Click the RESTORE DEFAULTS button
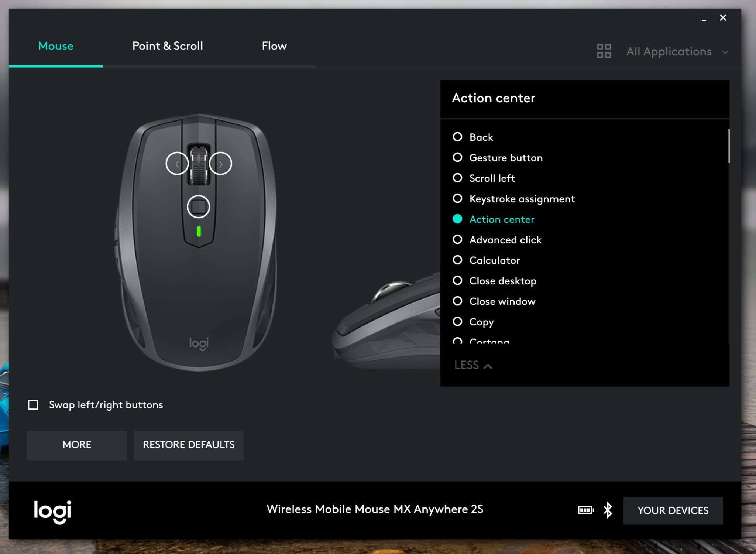Viewport: 756px width, 554px height. [189, 444]
